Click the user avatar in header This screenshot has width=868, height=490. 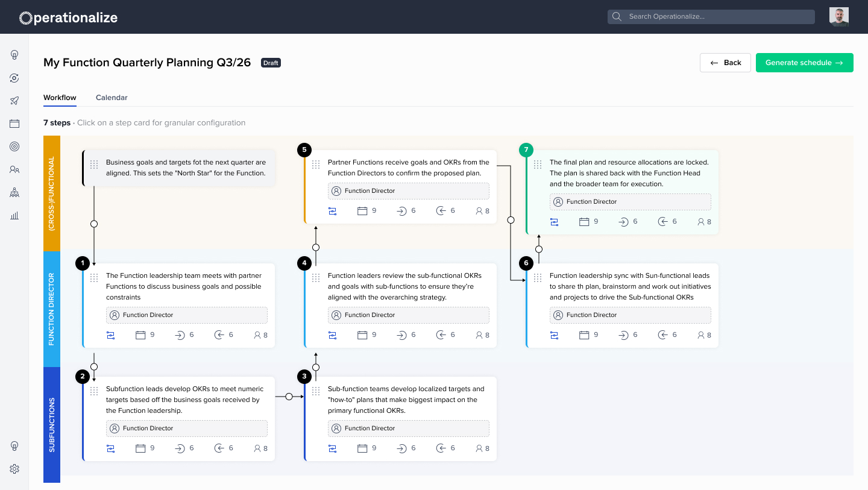[838, 17]
